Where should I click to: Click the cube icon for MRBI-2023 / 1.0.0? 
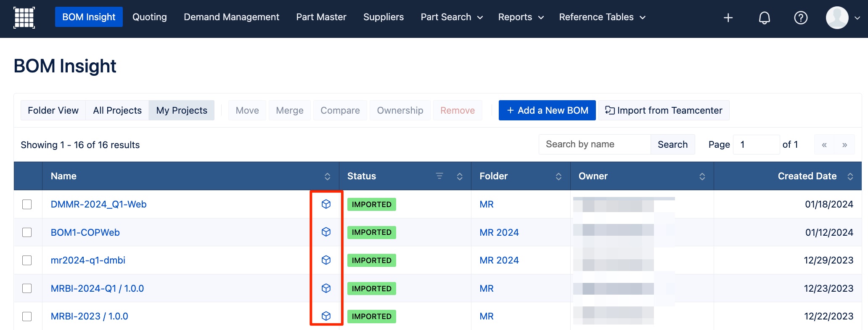click(x=326, y=316)
